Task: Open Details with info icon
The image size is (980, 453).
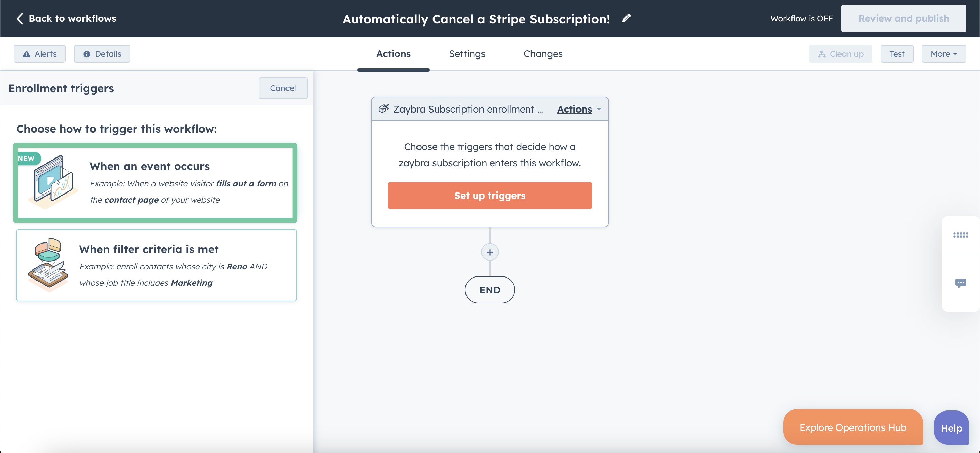Action: point(102,54)
